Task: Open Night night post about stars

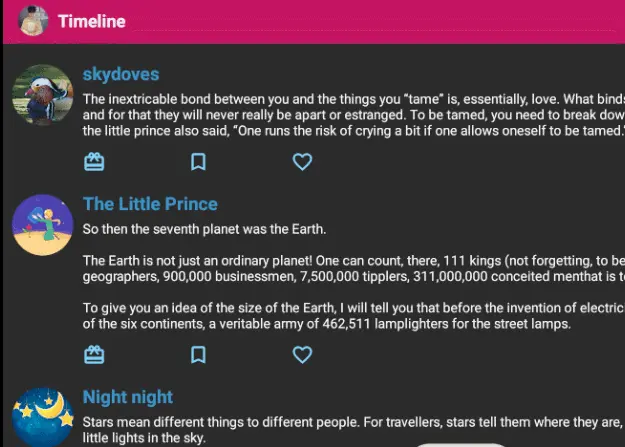Action: (354, 430)
